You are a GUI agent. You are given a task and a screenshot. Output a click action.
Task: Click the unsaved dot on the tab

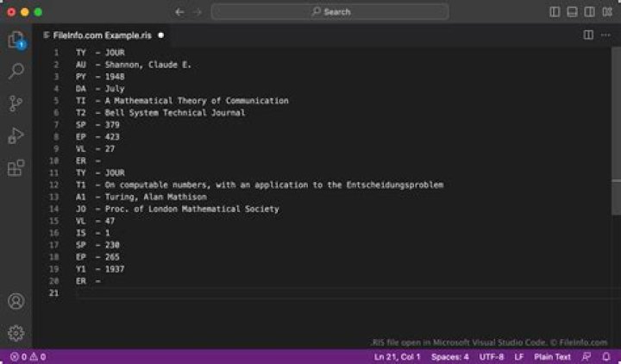coord(160,35)
